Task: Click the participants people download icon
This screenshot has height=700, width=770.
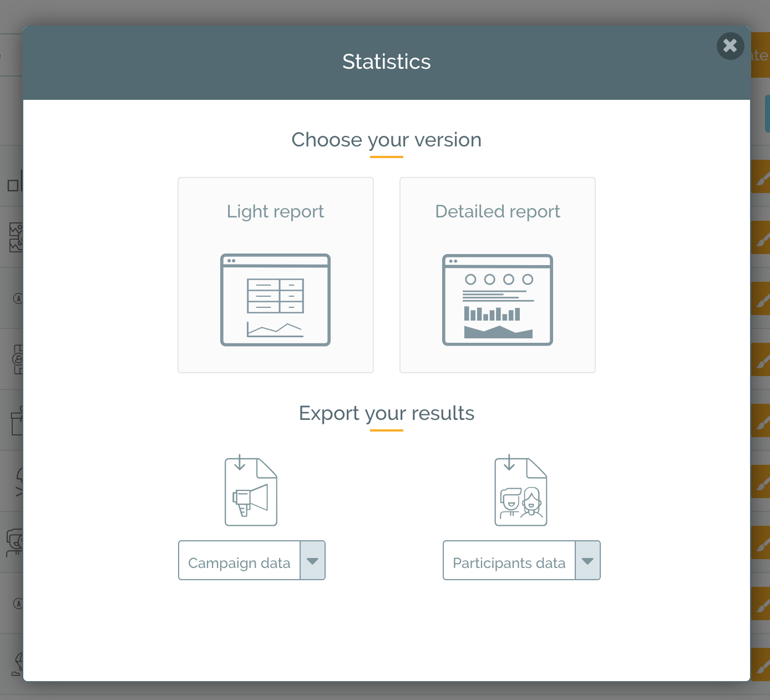Action: pyautogui.click(x=520, y=491)
